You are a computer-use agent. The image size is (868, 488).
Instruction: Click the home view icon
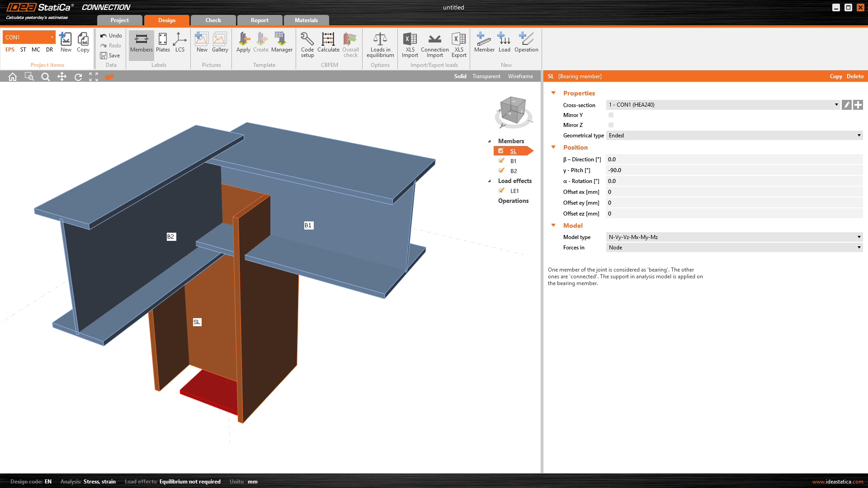(13, 77)
